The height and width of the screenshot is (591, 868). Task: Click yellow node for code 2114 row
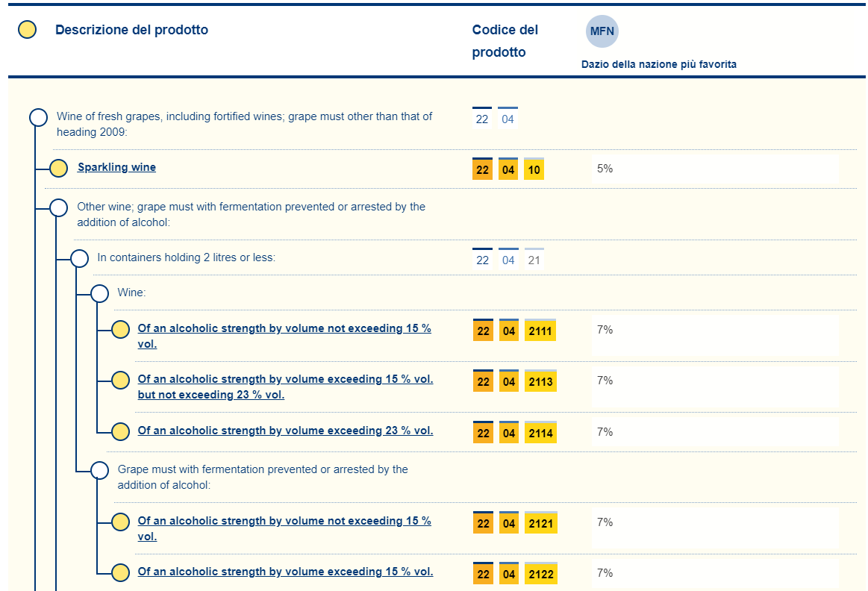coord(120,431)
